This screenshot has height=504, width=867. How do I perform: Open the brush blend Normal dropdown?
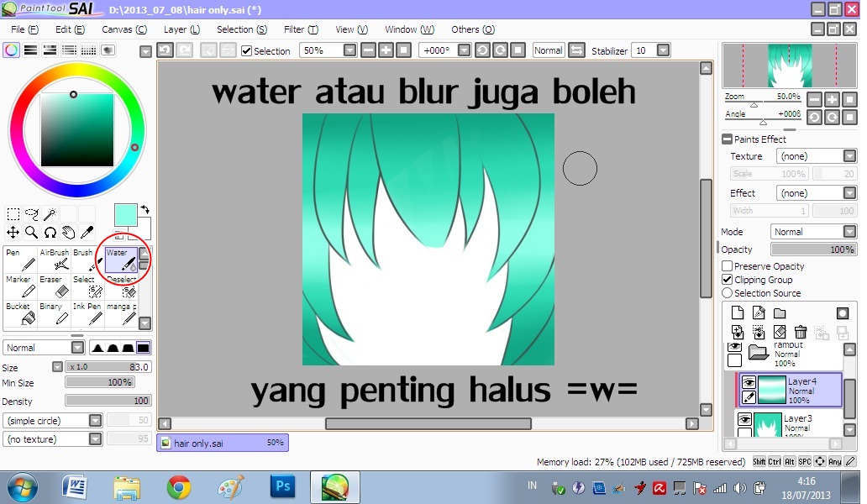(78, 348)
